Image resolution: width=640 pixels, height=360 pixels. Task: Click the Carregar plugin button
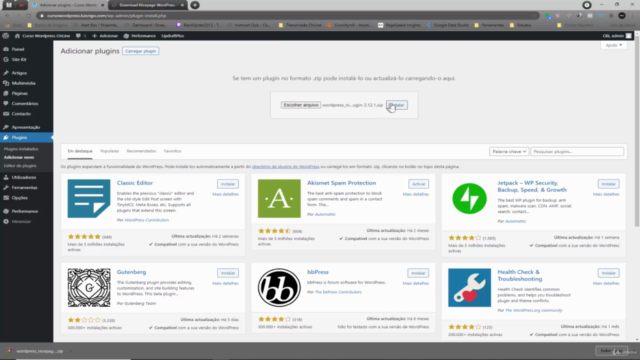(140, 51)
